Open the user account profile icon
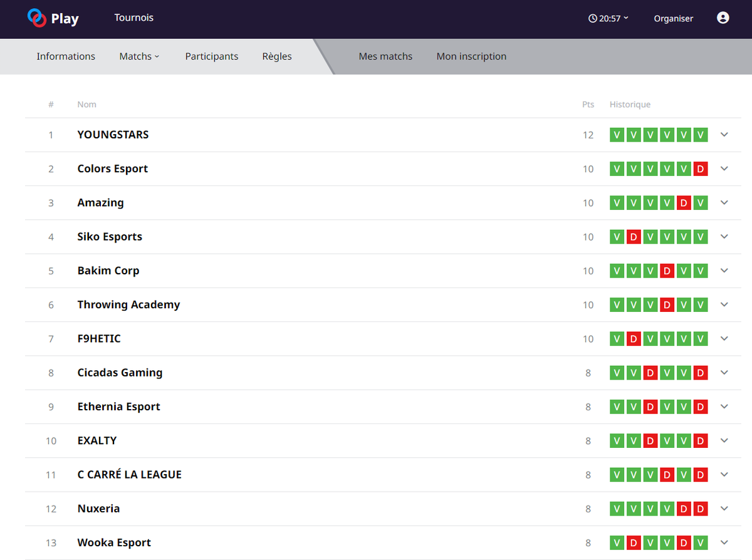 click(x=723, y=18)
